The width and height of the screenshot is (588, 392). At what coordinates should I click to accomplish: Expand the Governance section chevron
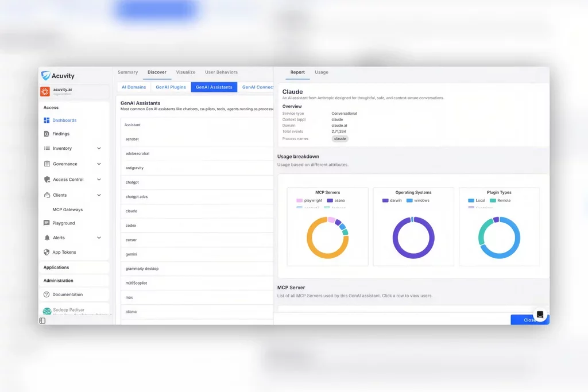tap(99, 164)
